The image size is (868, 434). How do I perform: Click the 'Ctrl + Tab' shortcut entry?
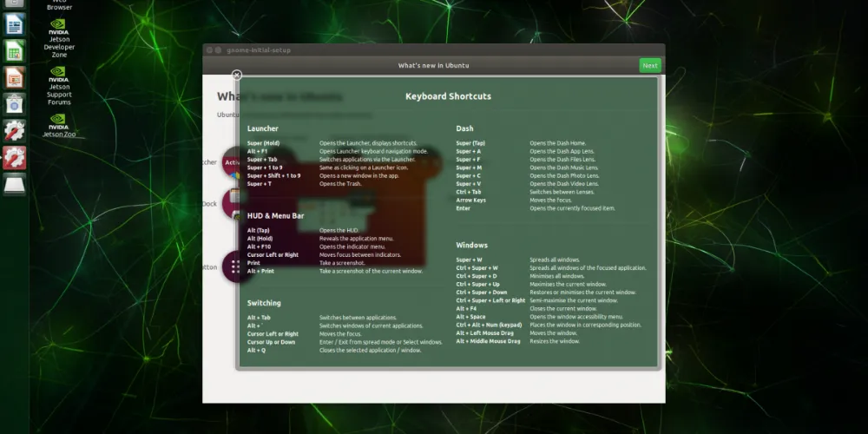(x=469, y=192)
